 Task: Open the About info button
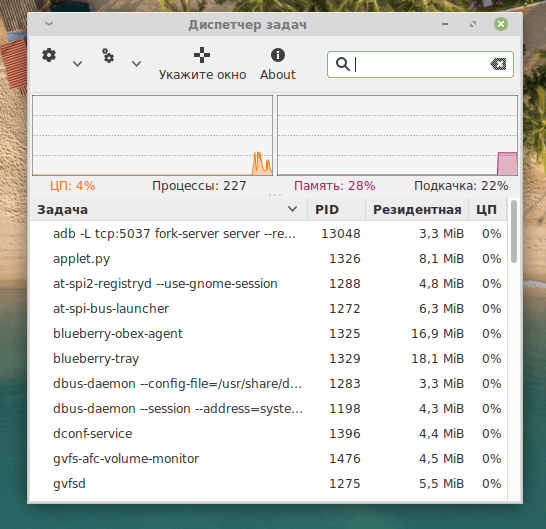(278, 64)
